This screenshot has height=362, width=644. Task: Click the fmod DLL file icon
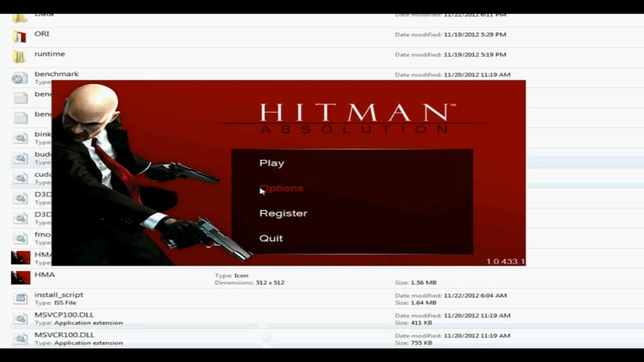pyautogui.click(x=20, y=238)
